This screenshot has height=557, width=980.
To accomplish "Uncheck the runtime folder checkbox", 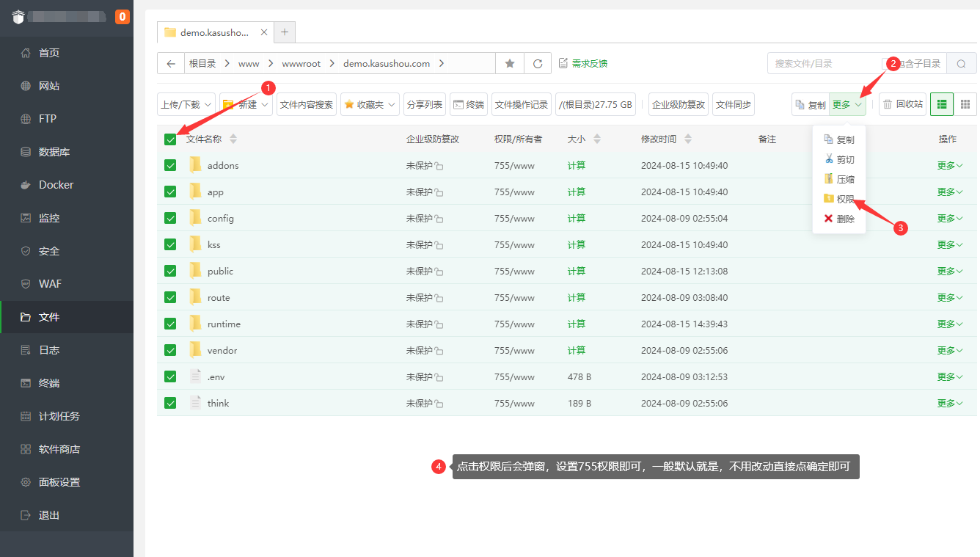I will [170, 324].
